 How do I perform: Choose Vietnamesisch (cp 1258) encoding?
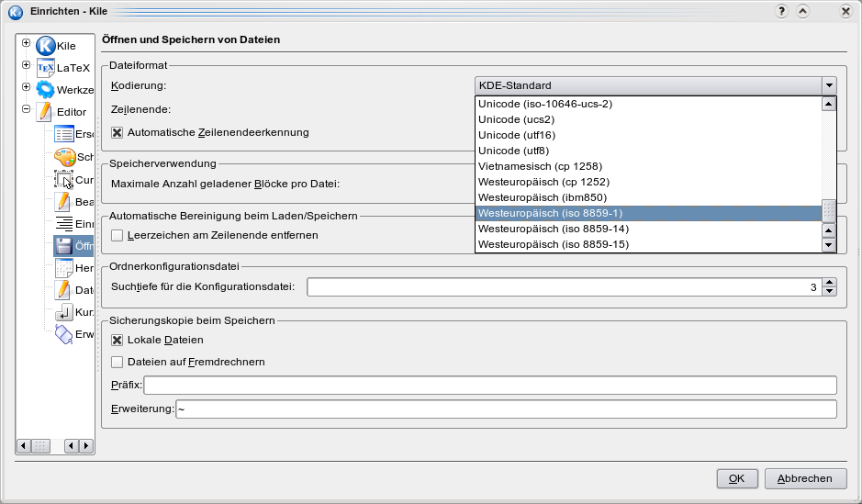click(x=649, y=166)
